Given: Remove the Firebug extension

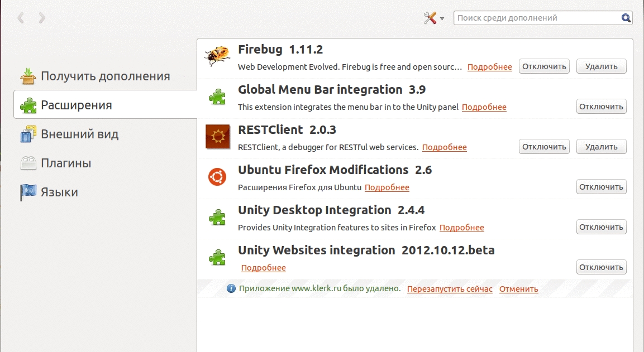Looking at the screenshot, I should (x=602, y=66).
